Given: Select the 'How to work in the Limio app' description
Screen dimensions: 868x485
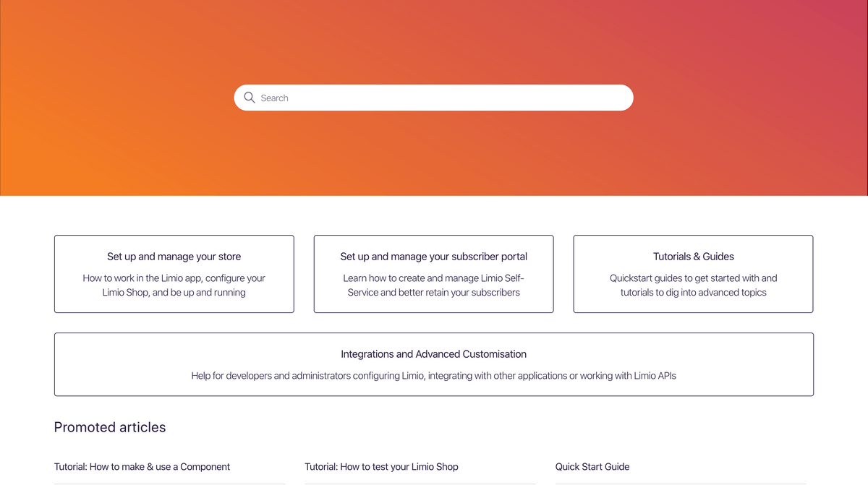Looking at the screenshot, I should coord(174,286).
